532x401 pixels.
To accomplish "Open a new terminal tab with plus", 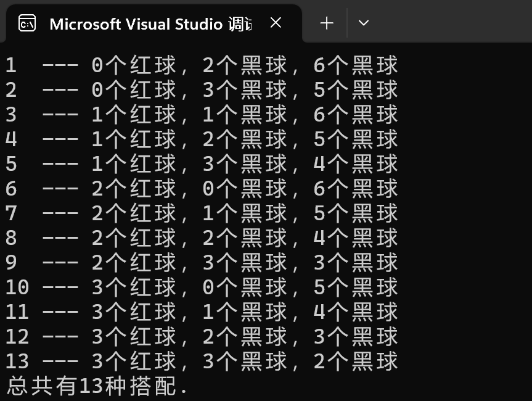I will 326,23.
